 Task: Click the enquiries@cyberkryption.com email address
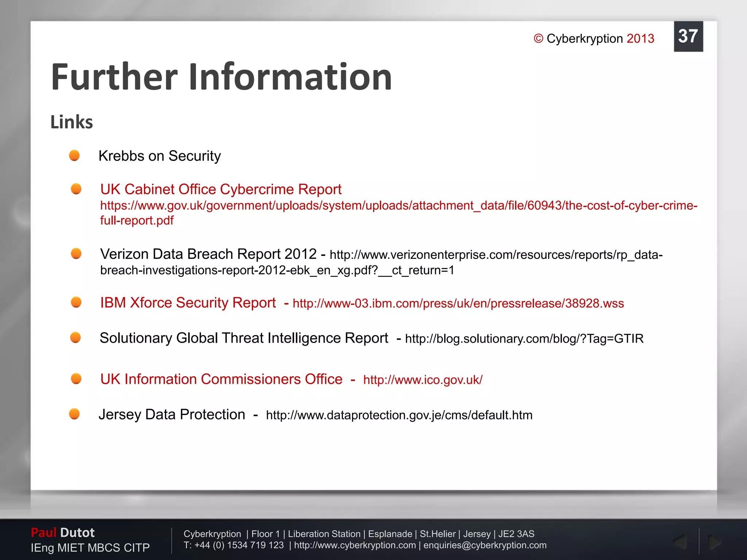(485, 545)
